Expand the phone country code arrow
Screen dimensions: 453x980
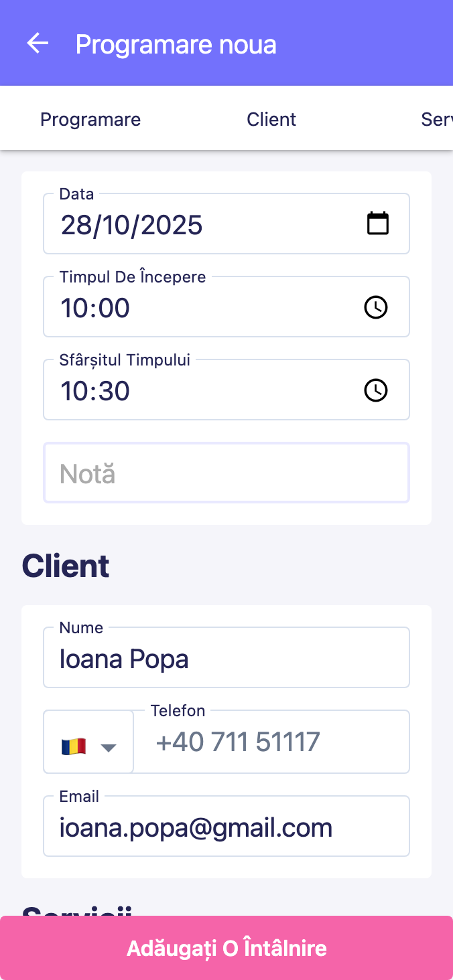pos(109,747)
